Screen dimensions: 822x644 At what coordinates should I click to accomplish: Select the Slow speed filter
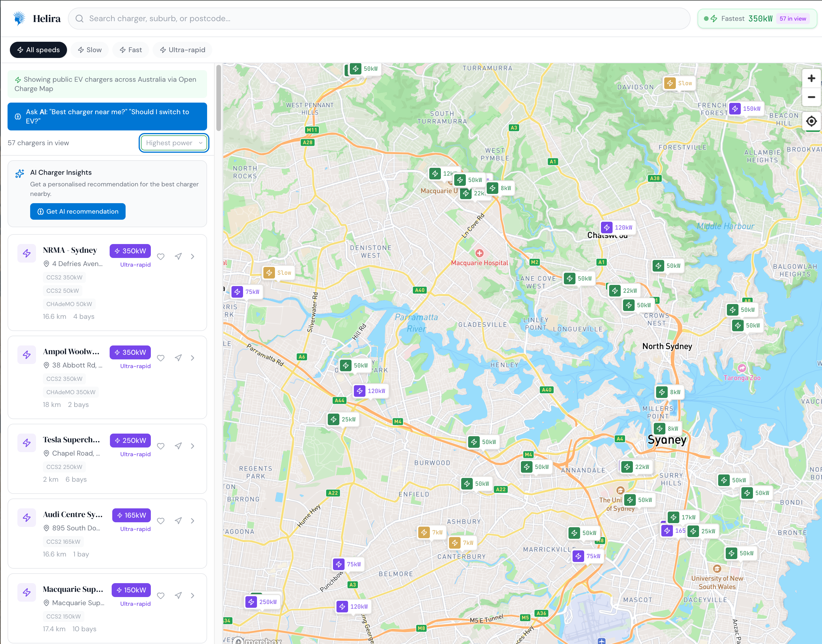[89, 50]
